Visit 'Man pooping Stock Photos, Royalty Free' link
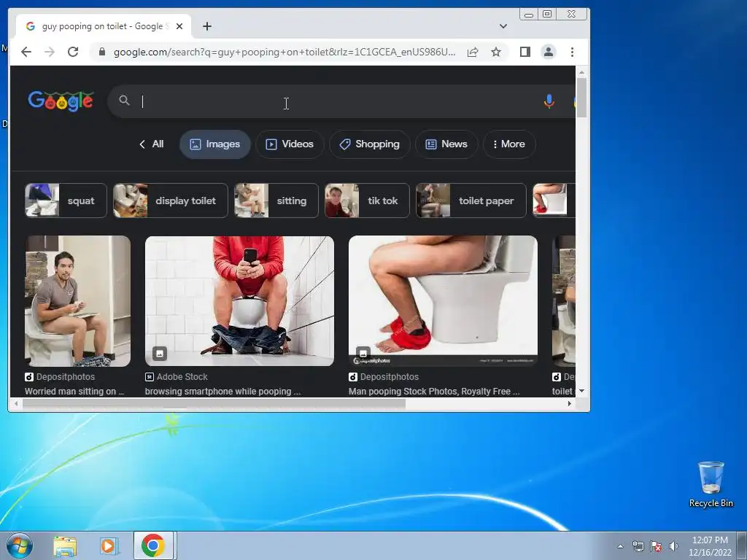 [x=434, y=392]
